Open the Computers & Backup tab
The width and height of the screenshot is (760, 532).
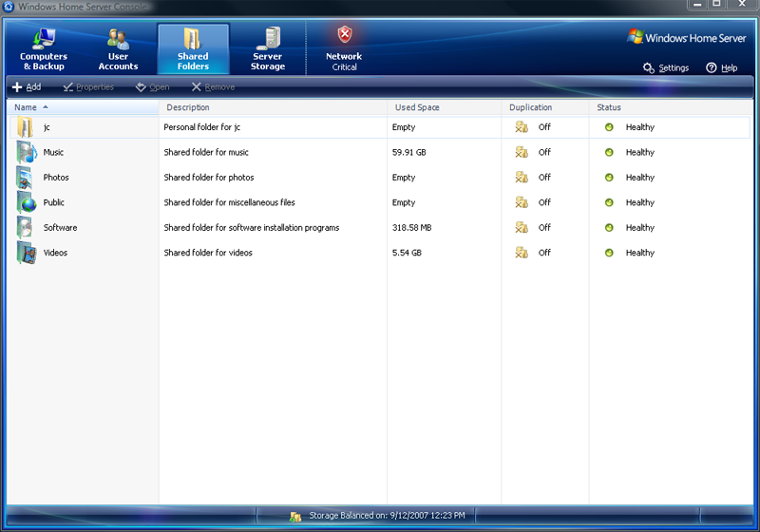44,49
